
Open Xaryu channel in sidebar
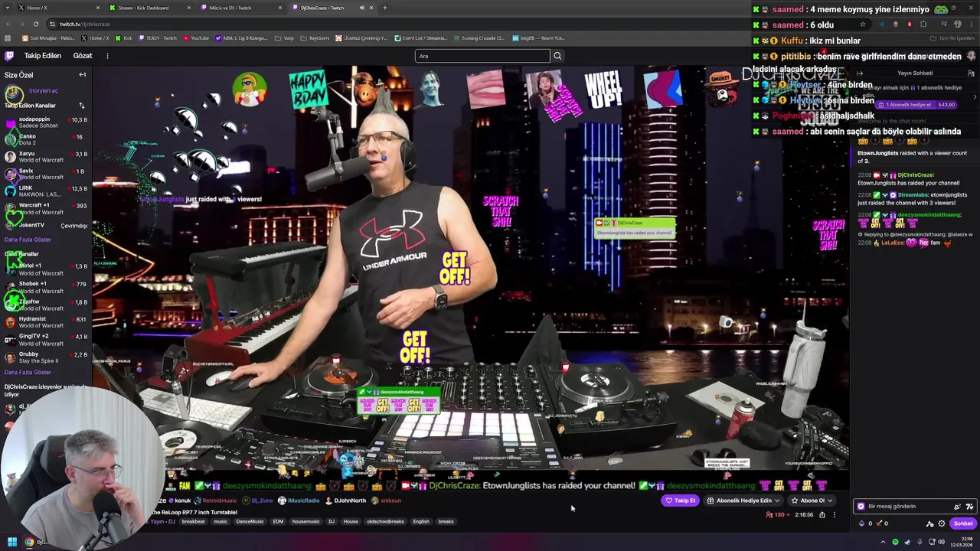point(46,157)
